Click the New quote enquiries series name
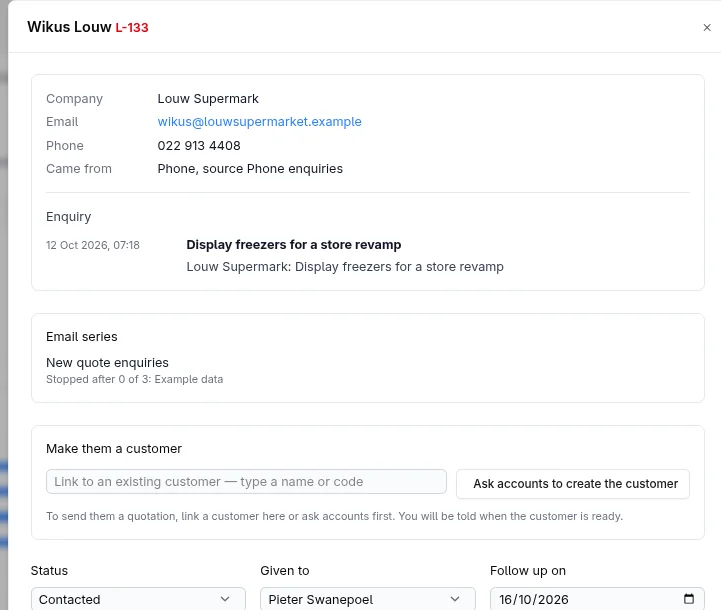This screenshot has width=721, height=610. click(x=107, y=363)
